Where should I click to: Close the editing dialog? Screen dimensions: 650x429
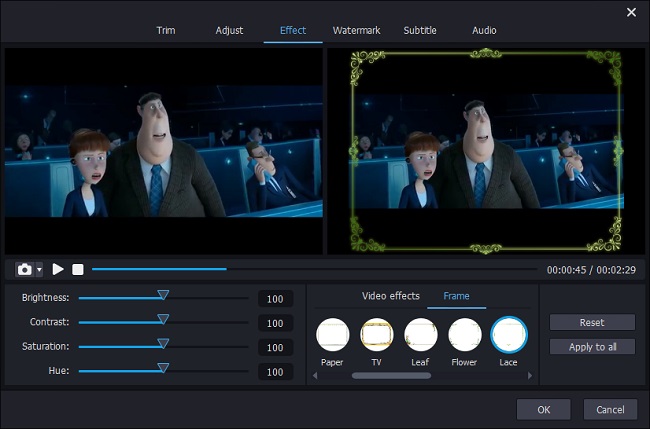[631, 12]
